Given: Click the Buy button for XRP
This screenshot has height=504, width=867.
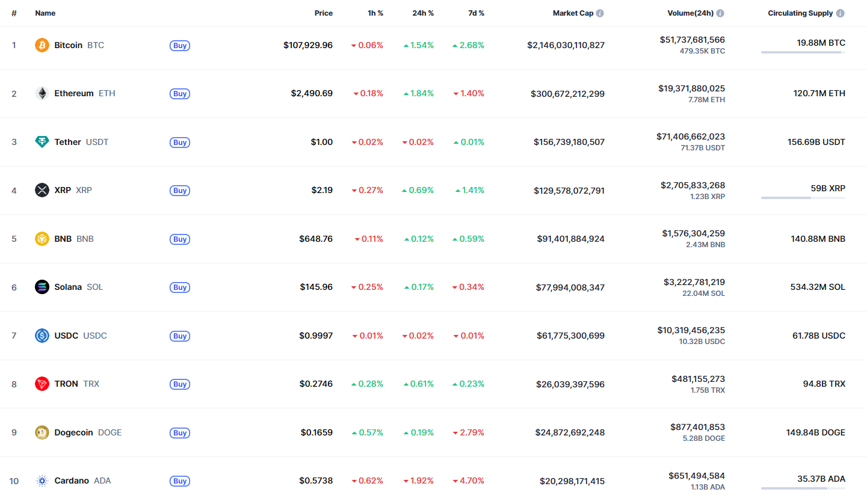Looking at the screenshot, I should [180, 191].
